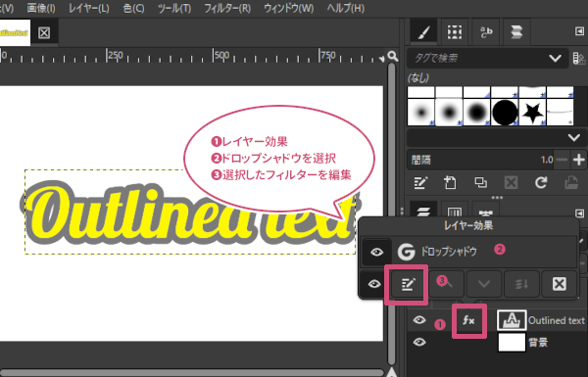Switch to the Fonts tab

coord(486,32)
